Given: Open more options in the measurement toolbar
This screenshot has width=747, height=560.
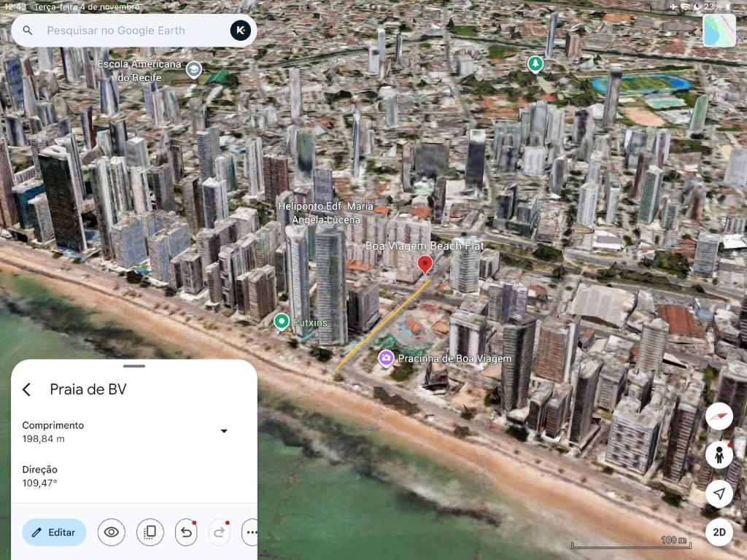Looking at the screenshot, I should 252,532.
